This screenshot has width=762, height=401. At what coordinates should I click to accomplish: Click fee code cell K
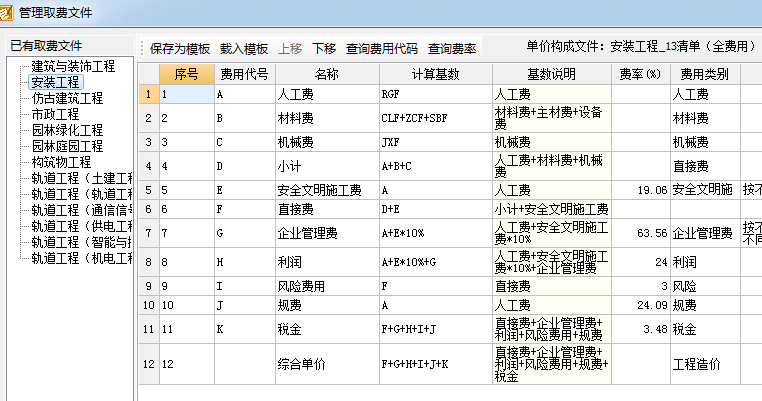244,329
